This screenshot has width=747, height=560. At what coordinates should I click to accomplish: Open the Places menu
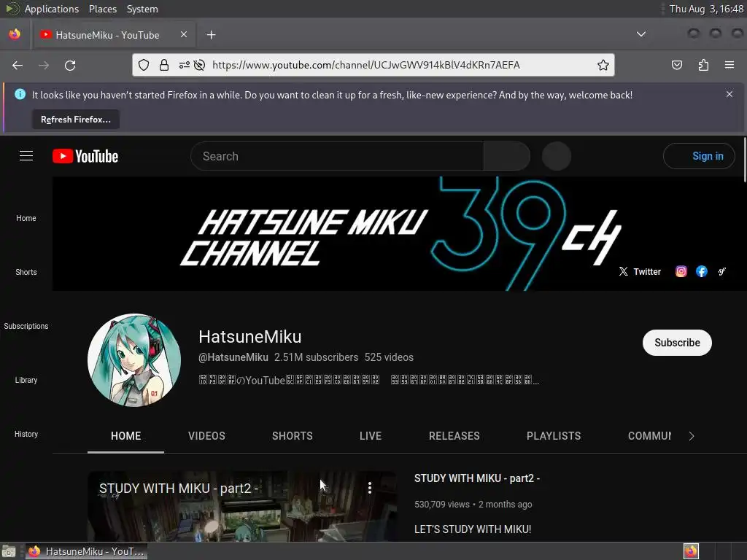coord(103,9)
